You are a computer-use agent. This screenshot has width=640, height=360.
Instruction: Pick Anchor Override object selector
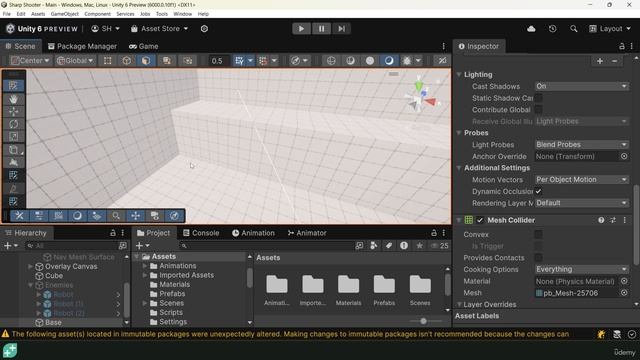pyautogui.click(x=624, y=156)
